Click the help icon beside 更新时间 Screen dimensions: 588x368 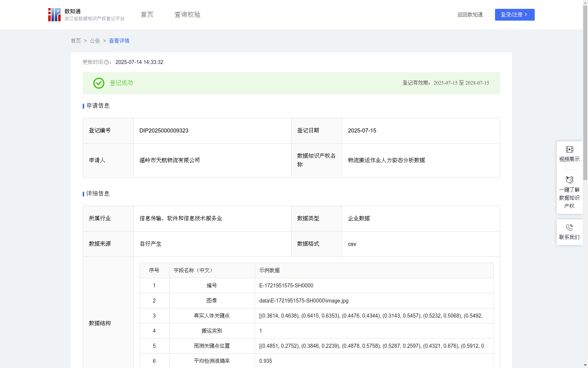[x=107, y=63]
